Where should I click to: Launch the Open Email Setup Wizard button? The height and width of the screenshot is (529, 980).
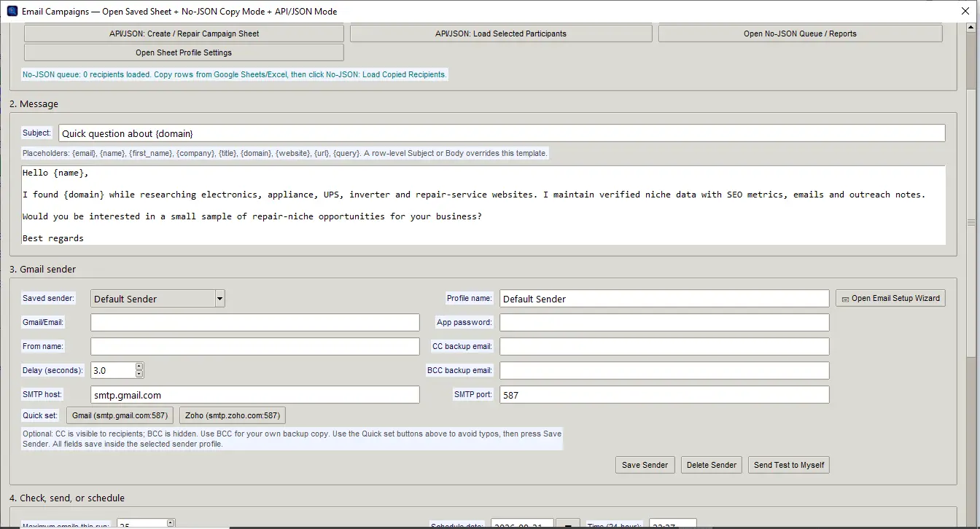(x=890, y=298)
